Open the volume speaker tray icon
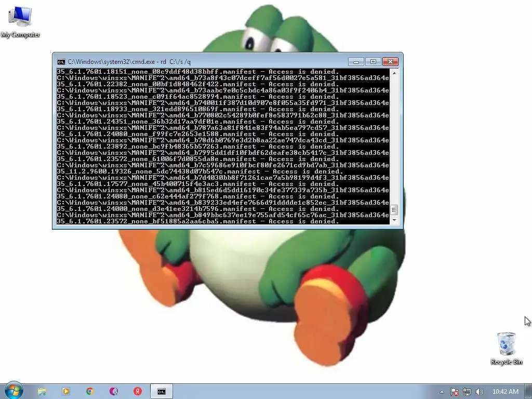 click(x=480, y=392)
